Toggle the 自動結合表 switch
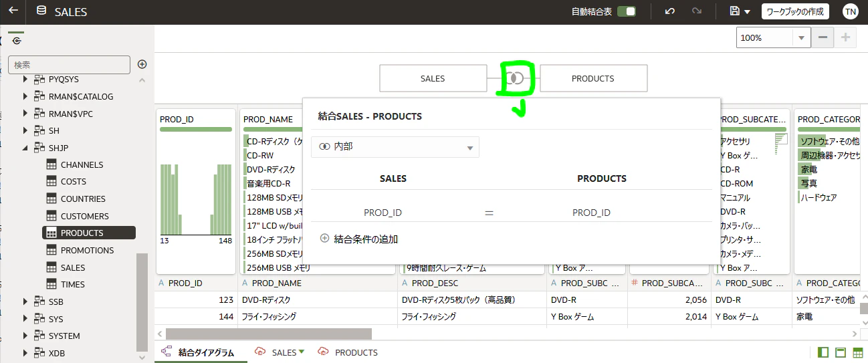Image resolution: width=868 pixels, height=363 pixels. click(627, 11)
